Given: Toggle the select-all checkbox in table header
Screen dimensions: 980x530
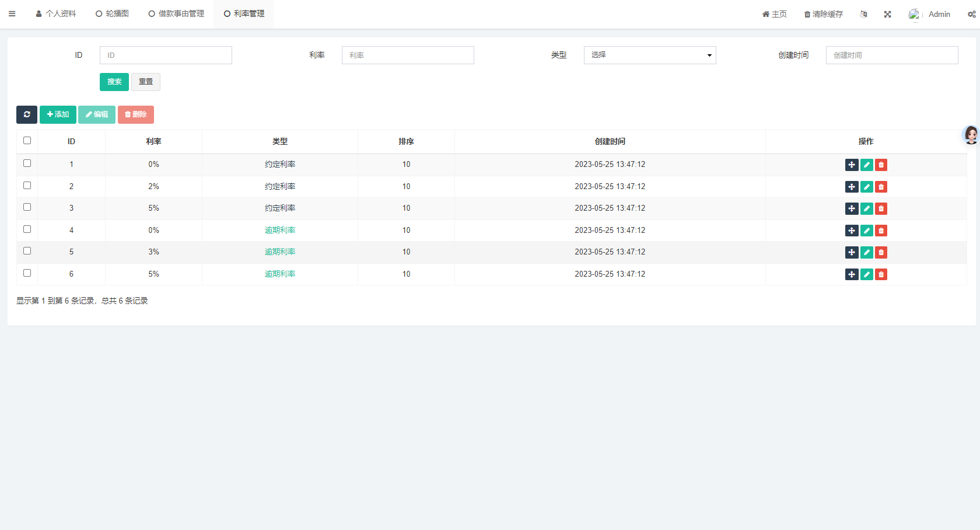Looking at the screenshot, I should pyautogui.click(x=27, y=141).
